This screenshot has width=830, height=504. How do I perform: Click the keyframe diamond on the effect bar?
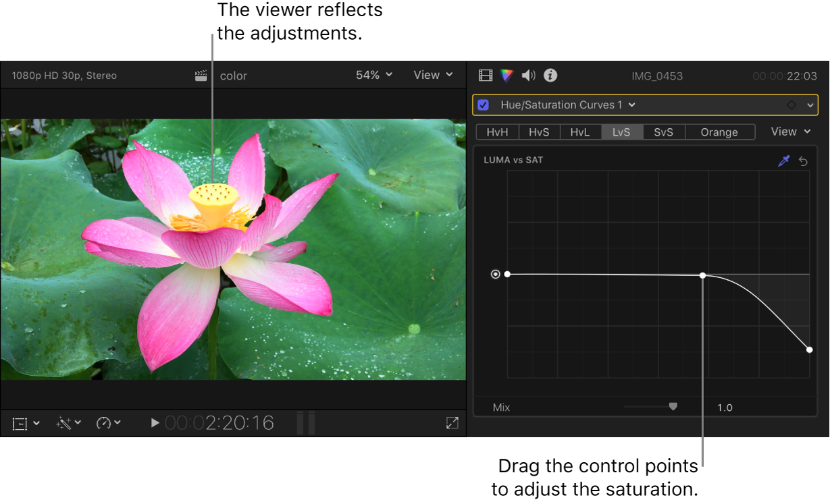(790, 105)
